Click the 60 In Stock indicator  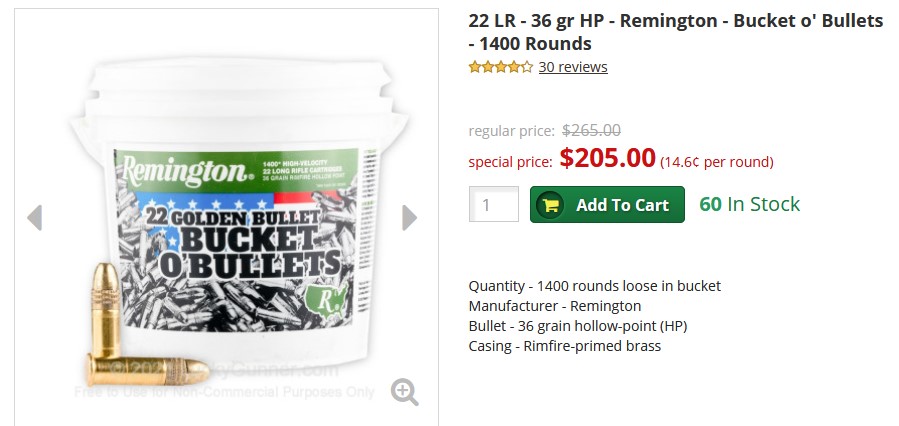(x=749, y=204)
